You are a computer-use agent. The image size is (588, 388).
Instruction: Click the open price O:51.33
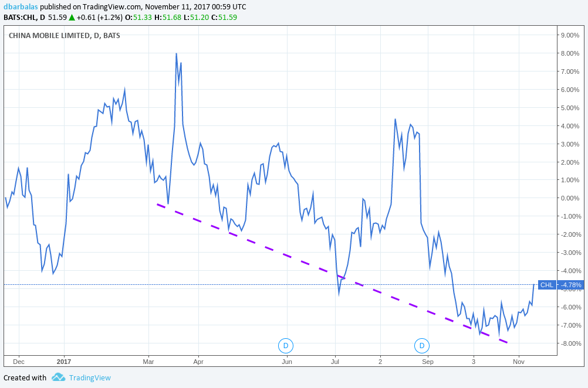138,17
